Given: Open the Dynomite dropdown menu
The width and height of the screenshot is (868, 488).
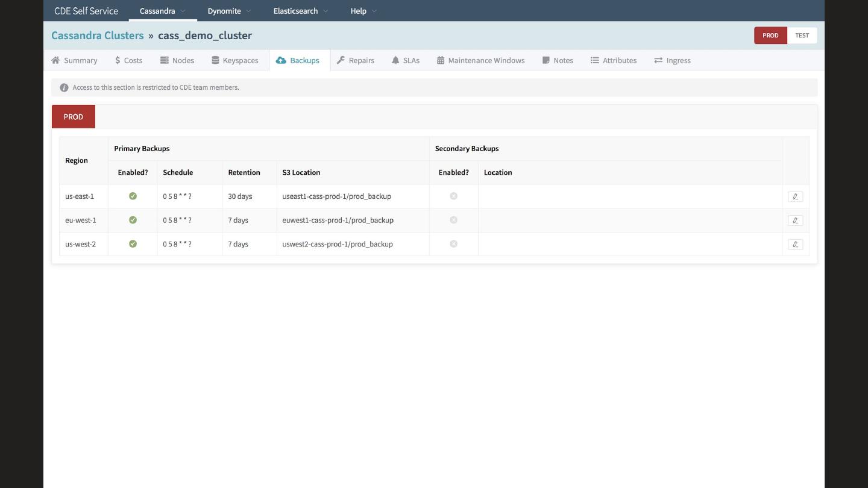Looking at the screenshot, I should [x=229, y=11].
